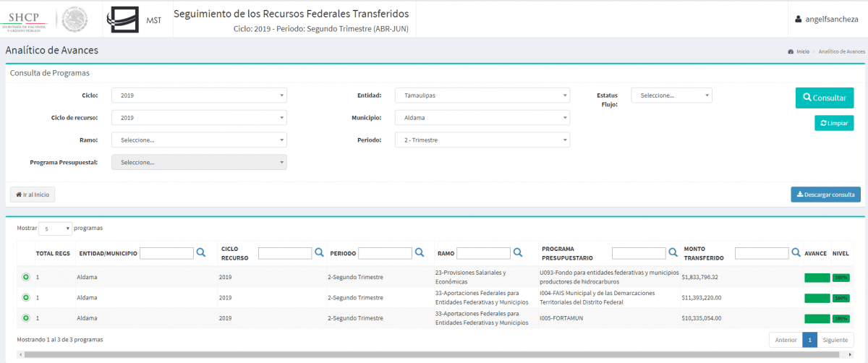
Task: Click the search icon for Programa Presupuestario
Action: 673,253
